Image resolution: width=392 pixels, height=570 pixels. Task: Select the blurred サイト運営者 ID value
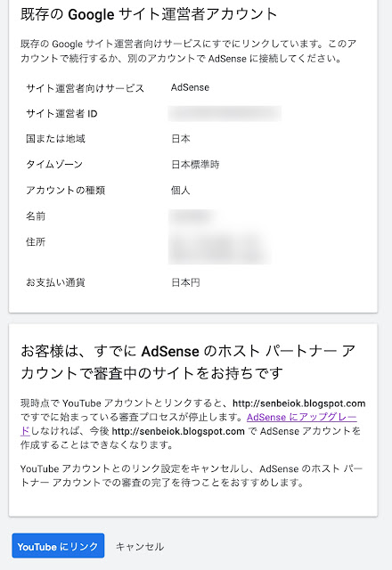coord(225,113)
